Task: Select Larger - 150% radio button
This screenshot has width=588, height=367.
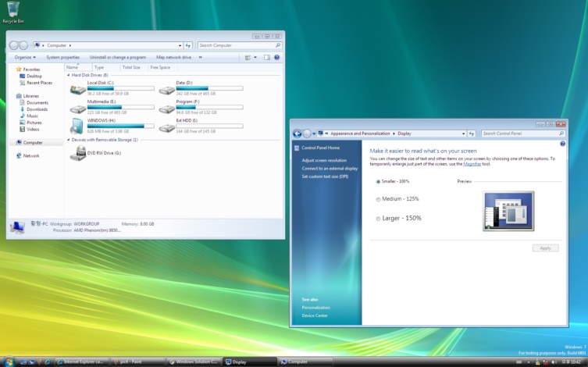Action: pos(378,219)
